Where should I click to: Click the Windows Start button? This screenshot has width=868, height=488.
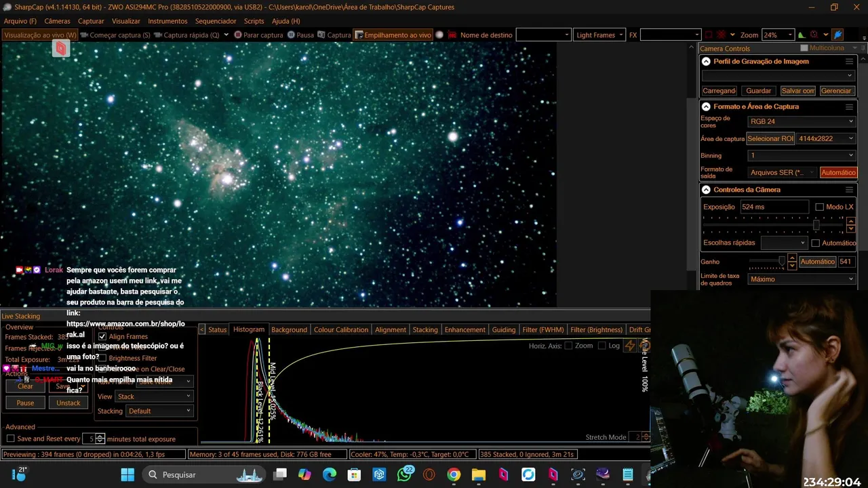(x=127, y=474)
